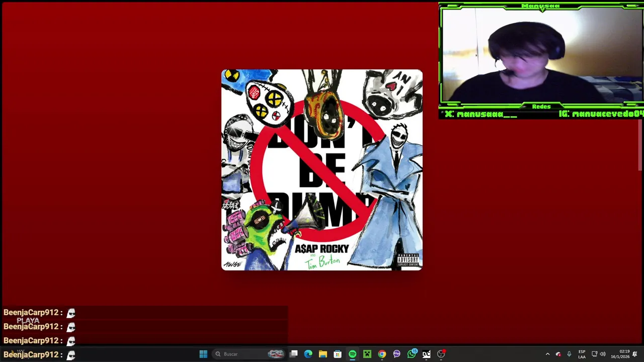This screenshot has height=362, width=644.
Task: Click the vertical scrollbar on the right edge
Action: (640, 146)
